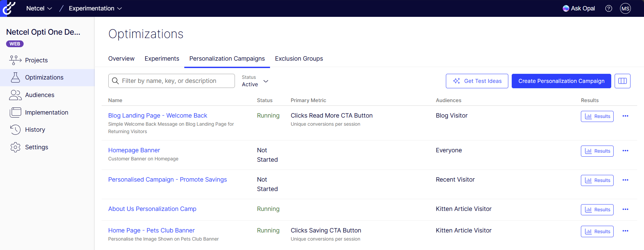View Results for Pets Club Banner campaign
This screenshot has width=644, height=250.
(597, 231)
